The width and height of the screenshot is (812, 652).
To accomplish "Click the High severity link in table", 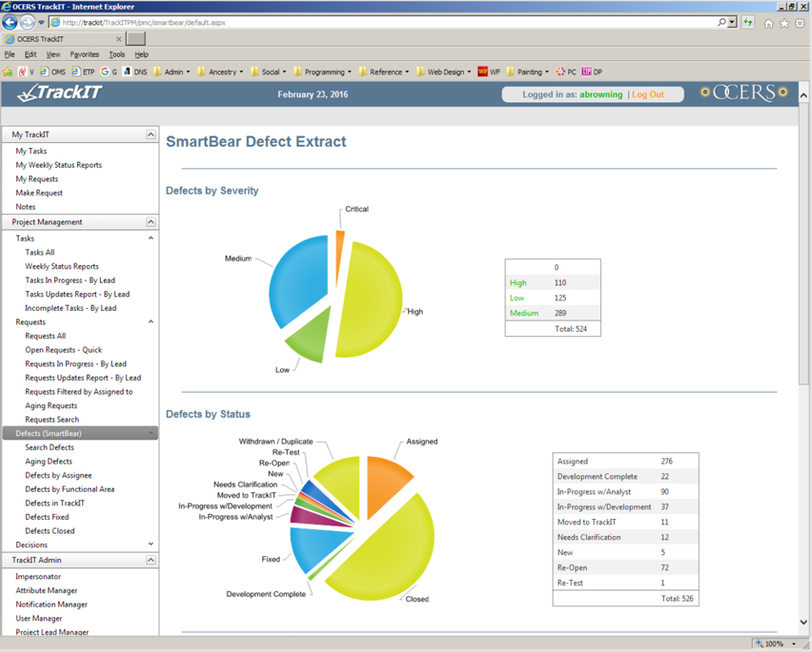I will [518, 283].
